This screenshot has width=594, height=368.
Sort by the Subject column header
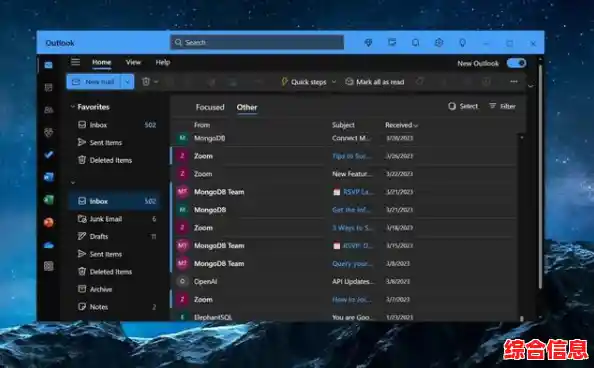pos(343,125)
